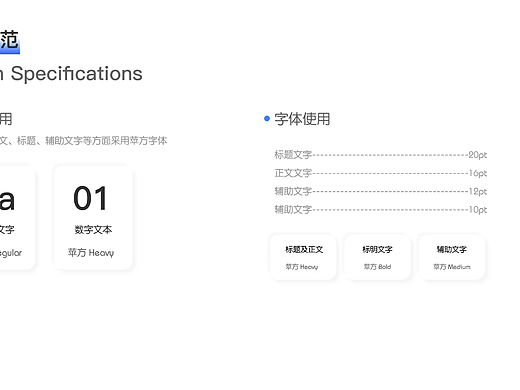Click the description text ending 苹方字体
The width and height of the screenshot is (520, 390).
coord(83,141)
